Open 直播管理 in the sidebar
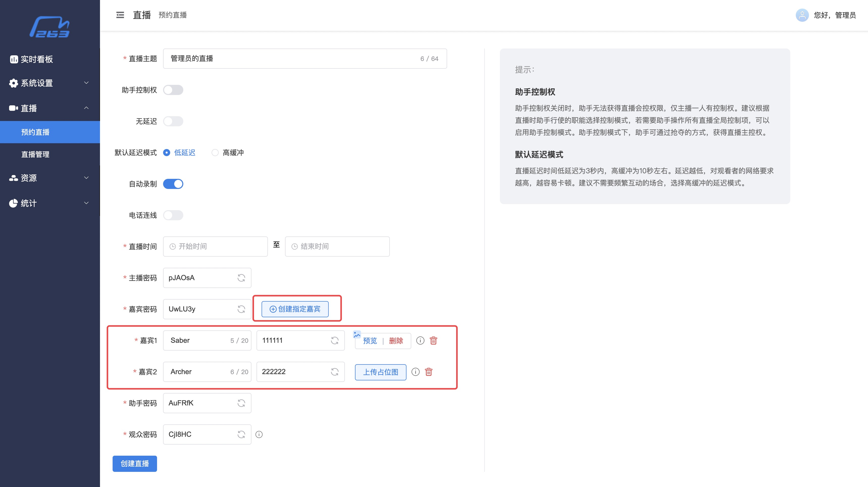868x487 pixels. pos(35,154)
